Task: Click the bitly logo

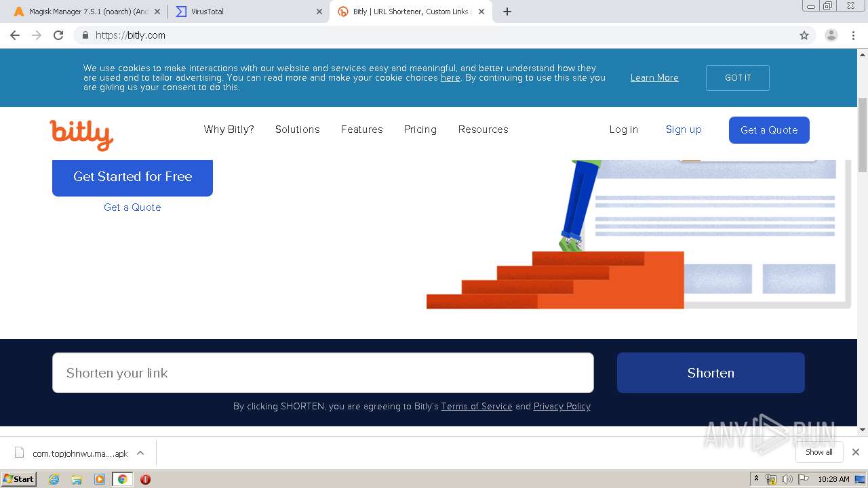Action: 81,135
